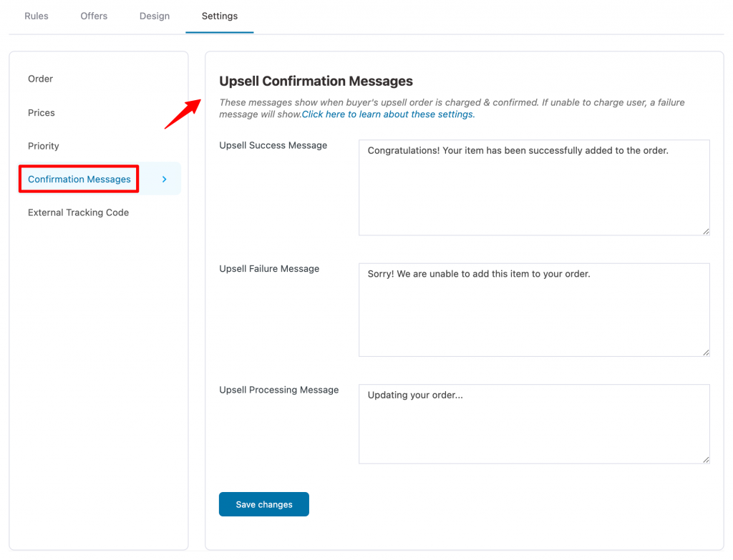
Task: Switch to the Rules tab
Action: pyautogui.click(x=37, y=16)
